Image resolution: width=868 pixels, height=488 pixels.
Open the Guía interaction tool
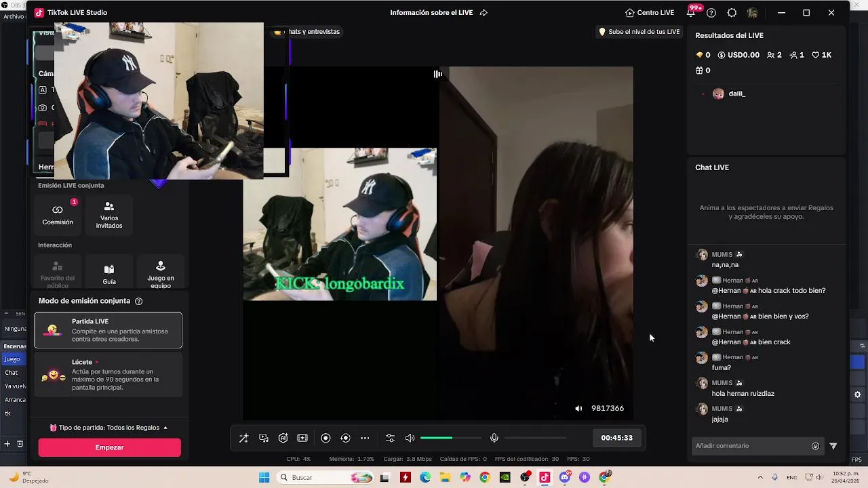[109, 272]
